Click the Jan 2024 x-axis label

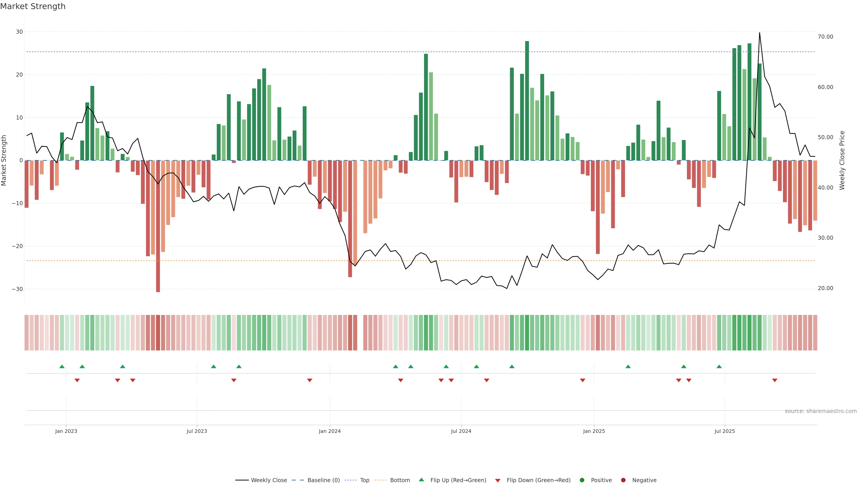pos(330,431)
